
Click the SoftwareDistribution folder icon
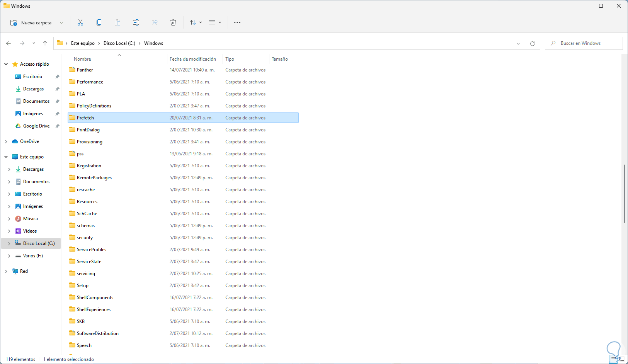tap(72, 333)
